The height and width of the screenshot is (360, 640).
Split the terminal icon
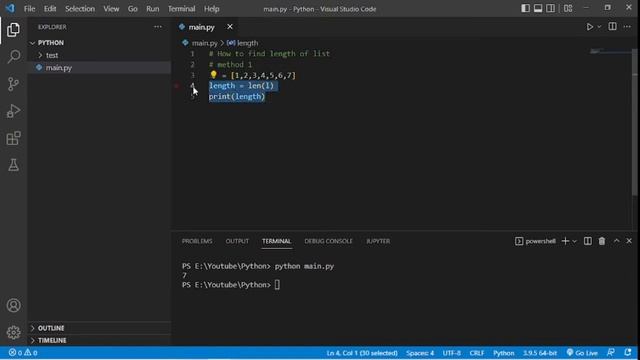pos(588,241)
